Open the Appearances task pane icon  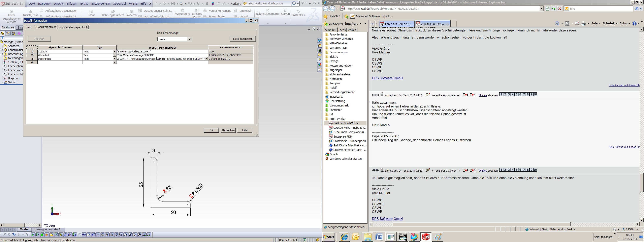[320, 64]
